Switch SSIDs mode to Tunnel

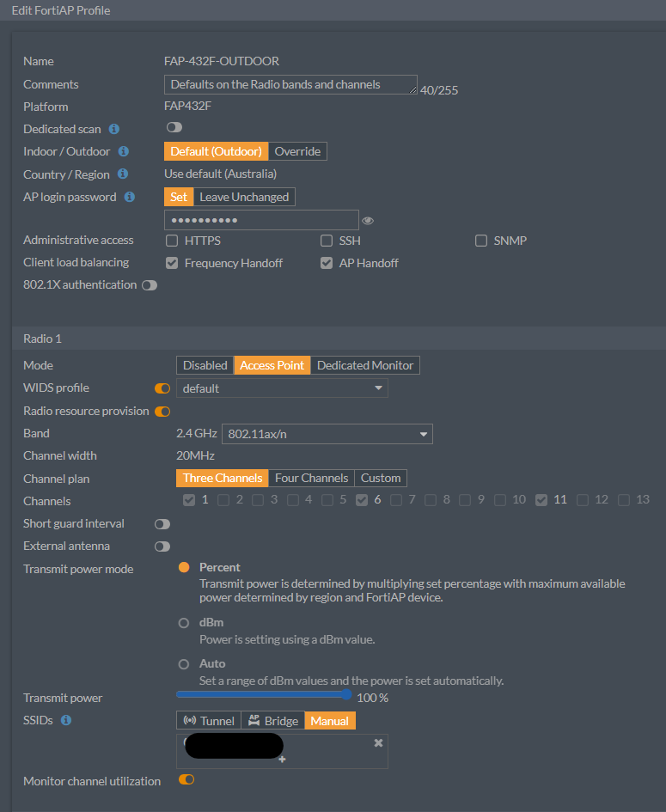209,721
